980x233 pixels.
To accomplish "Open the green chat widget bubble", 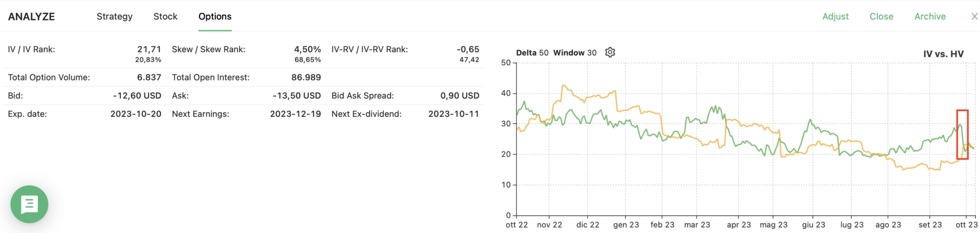I will click(x=29, y=204).
